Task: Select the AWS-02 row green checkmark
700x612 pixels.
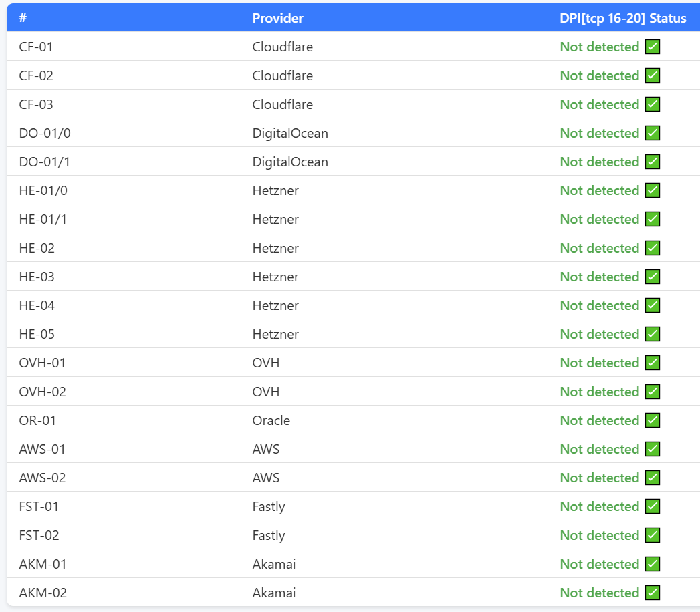Action: [x=652, y=478]
